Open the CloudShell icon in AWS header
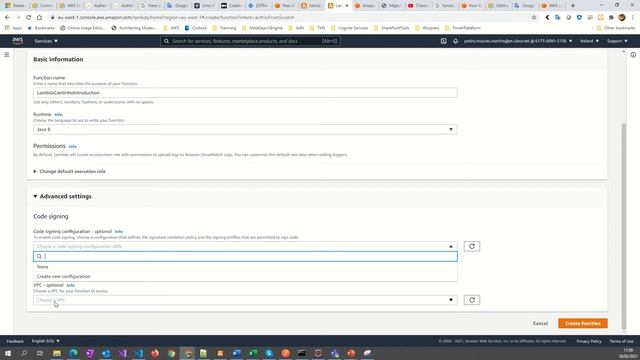Viewport: 640px width, 360px height. pos(443,41)
